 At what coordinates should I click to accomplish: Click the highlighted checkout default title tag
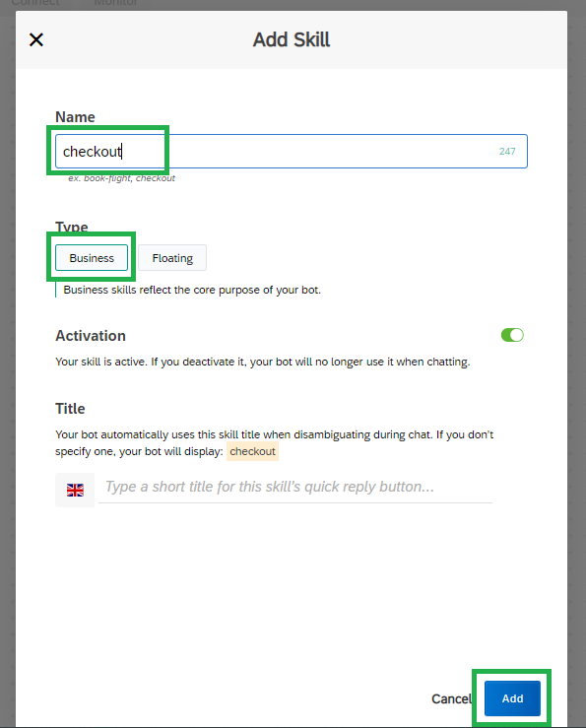click(x=252, y=451)
